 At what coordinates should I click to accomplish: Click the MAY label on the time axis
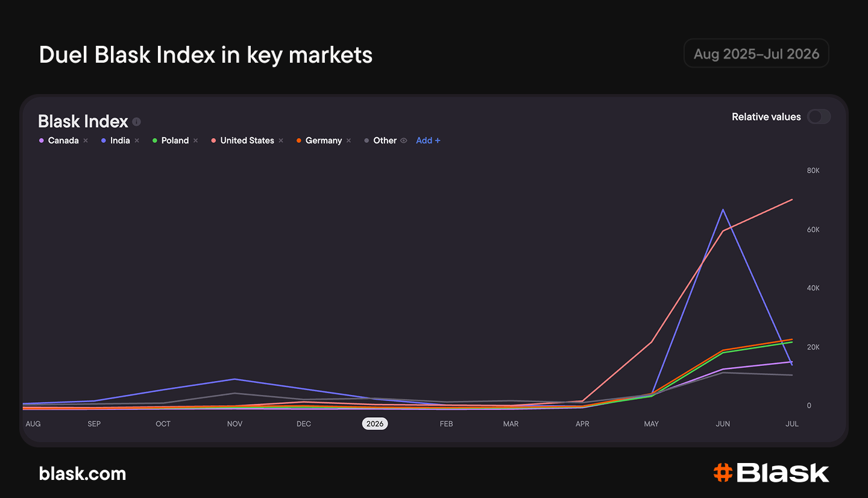point(652,424)
